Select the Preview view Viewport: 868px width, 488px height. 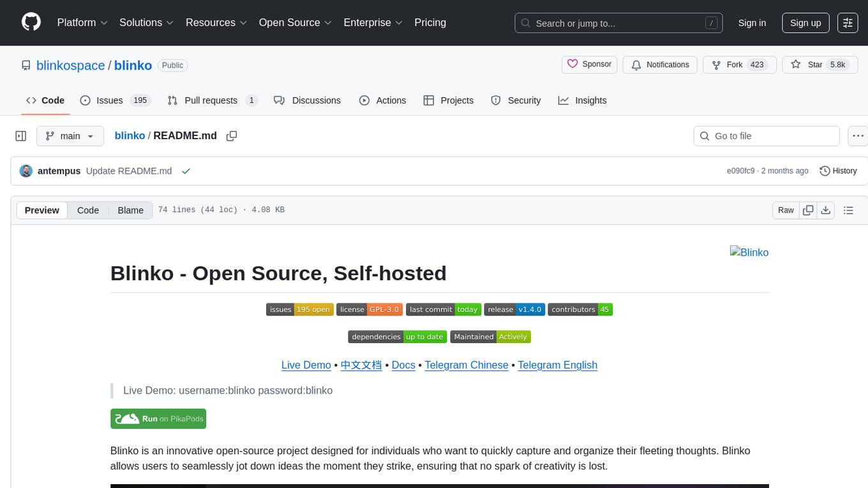point(42,210)
